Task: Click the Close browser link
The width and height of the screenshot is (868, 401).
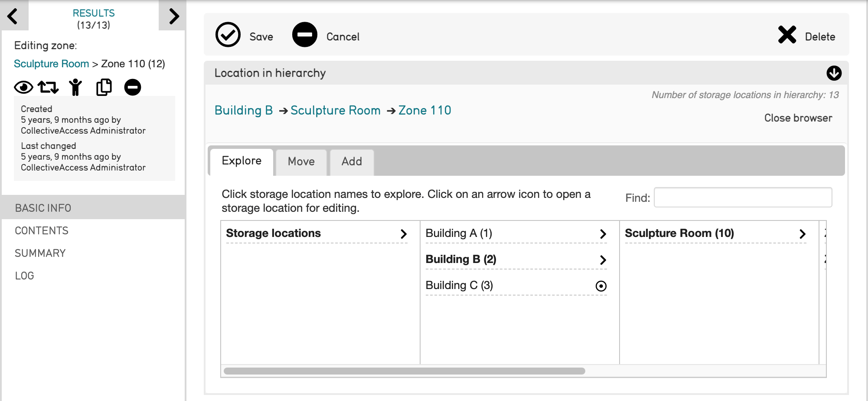Action: tap(798, 118)
